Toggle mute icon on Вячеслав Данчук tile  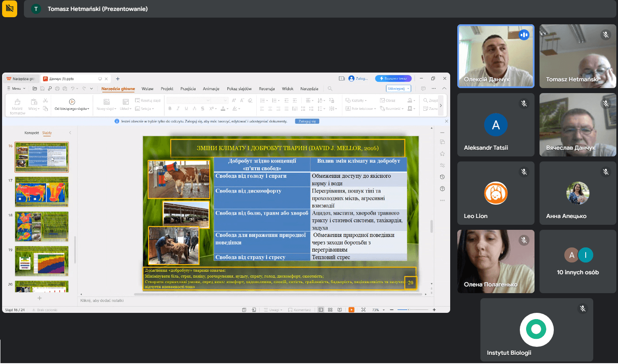click(605, 103)
